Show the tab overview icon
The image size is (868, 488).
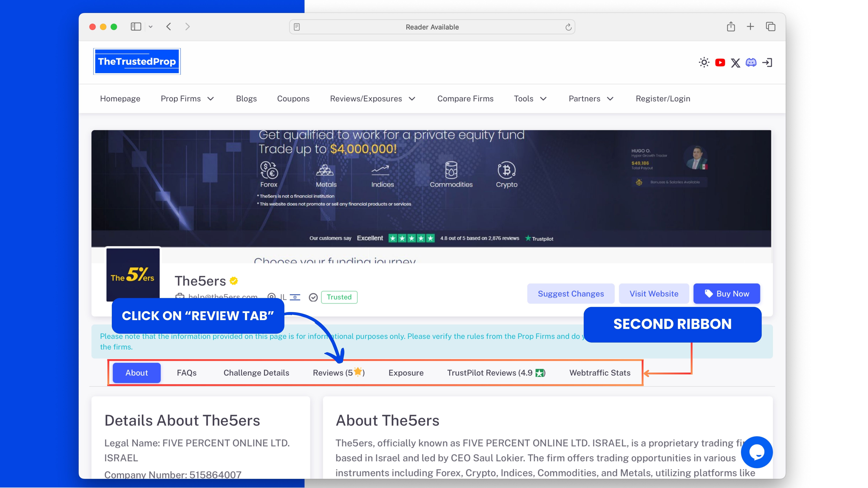(771, 27)
